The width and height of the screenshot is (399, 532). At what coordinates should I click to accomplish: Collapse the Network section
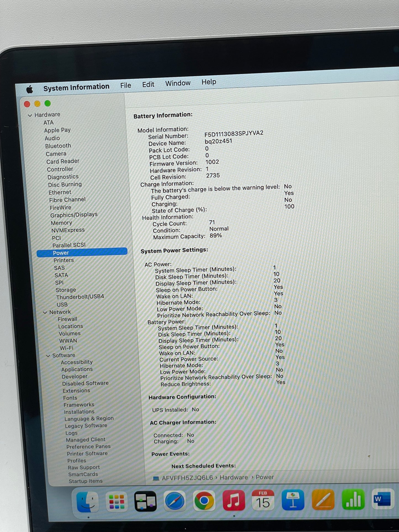45,313
